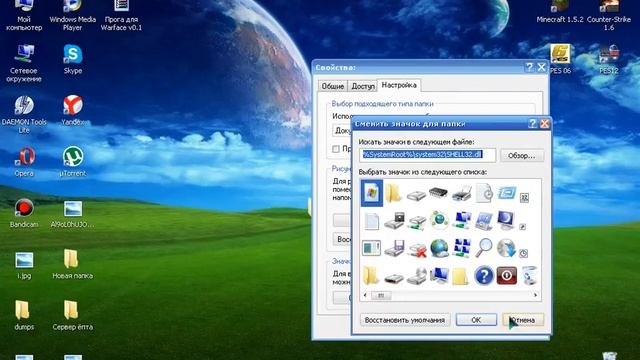Click the icon list scrollbar left arrow
This screenshot has width=640, height=360.
point(365,295)
